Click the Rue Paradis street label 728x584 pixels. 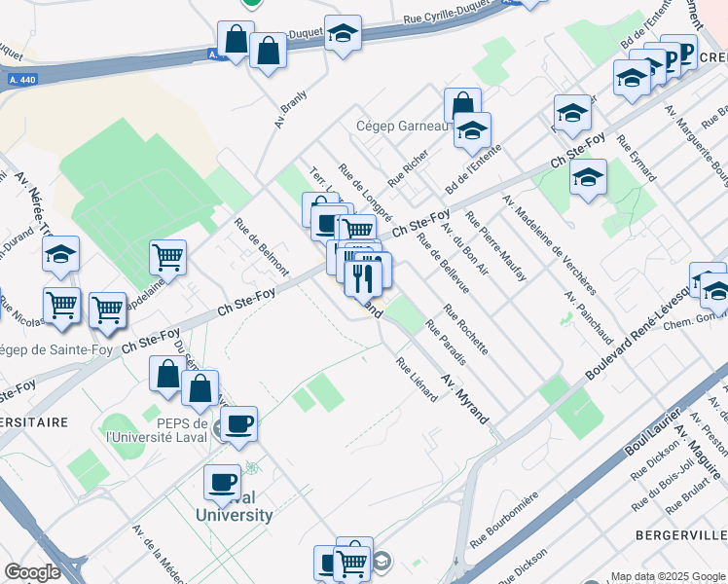tap(446, 343)
